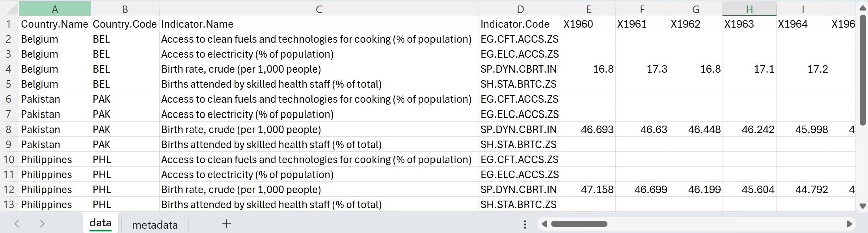Image resolution: width=868 pixels, height=233 pixels.
Task: Click the vertical scrollbar up arrow
Action: tap(862, 8)
